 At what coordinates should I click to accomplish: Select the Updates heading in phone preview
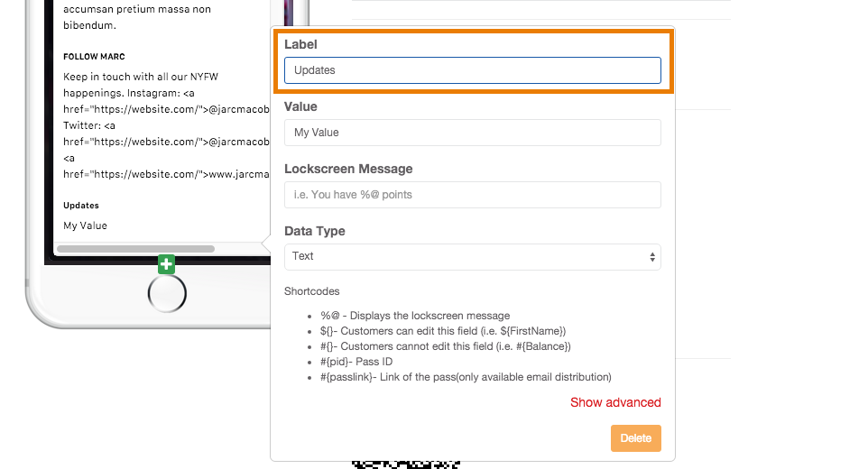pyautogui.click(x=81, y=206)
